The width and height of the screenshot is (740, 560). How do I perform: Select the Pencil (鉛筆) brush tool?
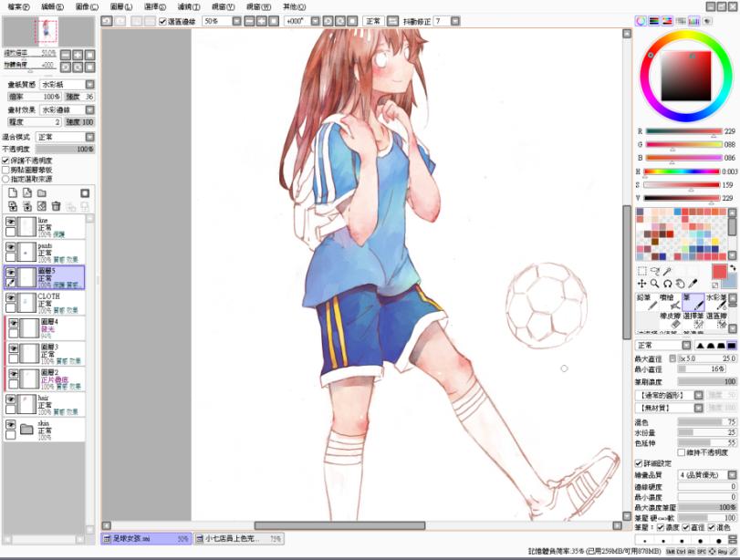(647, 302)
